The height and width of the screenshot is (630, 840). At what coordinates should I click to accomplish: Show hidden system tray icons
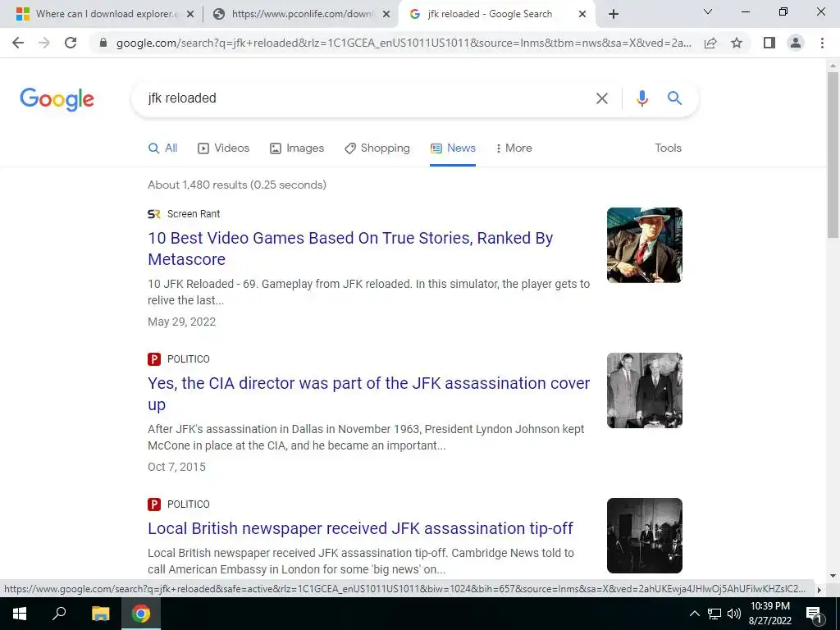pyautogui.click(x=694, y=614)
